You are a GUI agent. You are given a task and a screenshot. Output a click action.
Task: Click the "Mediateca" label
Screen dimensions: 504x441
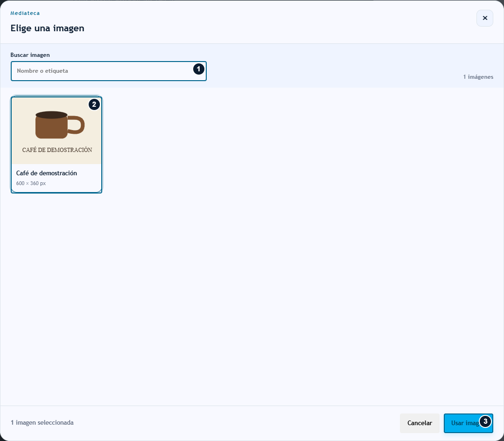(x=25, y=13)
